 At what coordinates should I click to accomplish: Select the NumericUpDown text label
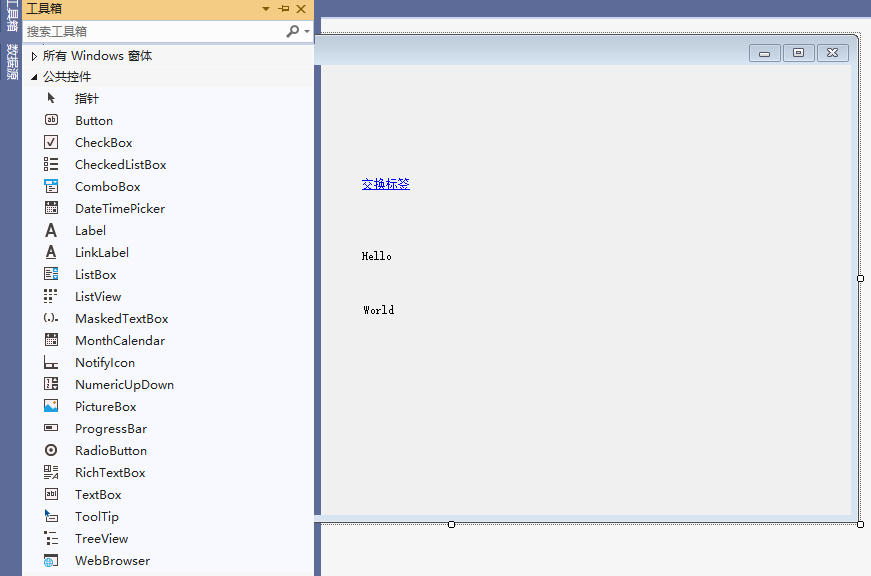click(124, 385)
